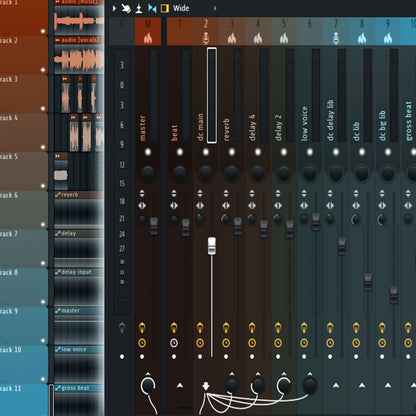Route to dc delay lib using its up arrow
The image size is (416, 416).
[x=336, y=386]
